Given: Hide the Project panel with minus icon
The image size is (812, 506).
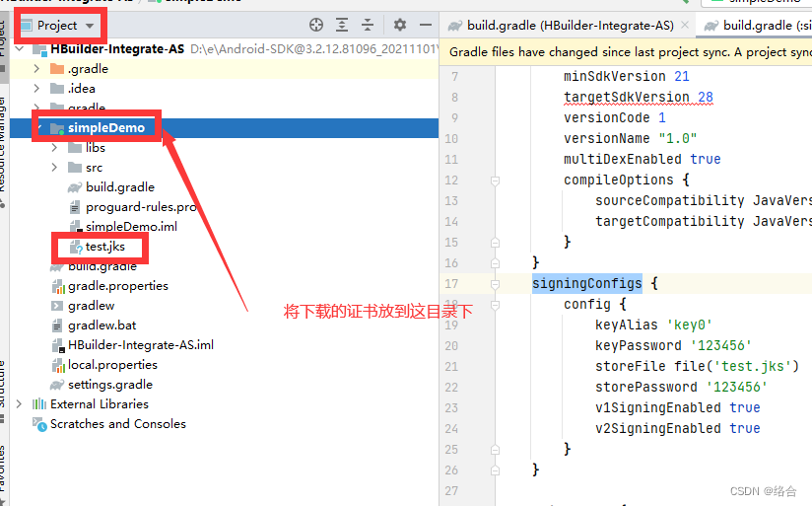Looking at the screenshot, I should coord(425,25).
